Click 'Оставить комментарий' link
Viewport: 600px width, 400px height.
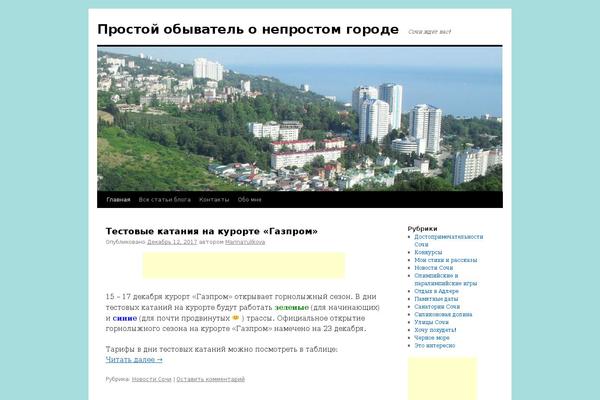pyautogui.click(x=210, y=379)
